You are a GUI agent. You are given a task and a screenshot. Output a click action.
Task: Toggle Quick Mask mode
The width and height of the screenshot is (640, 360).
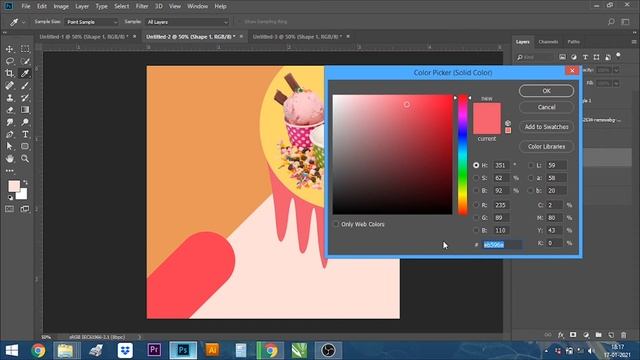click(x=9, y=209)
